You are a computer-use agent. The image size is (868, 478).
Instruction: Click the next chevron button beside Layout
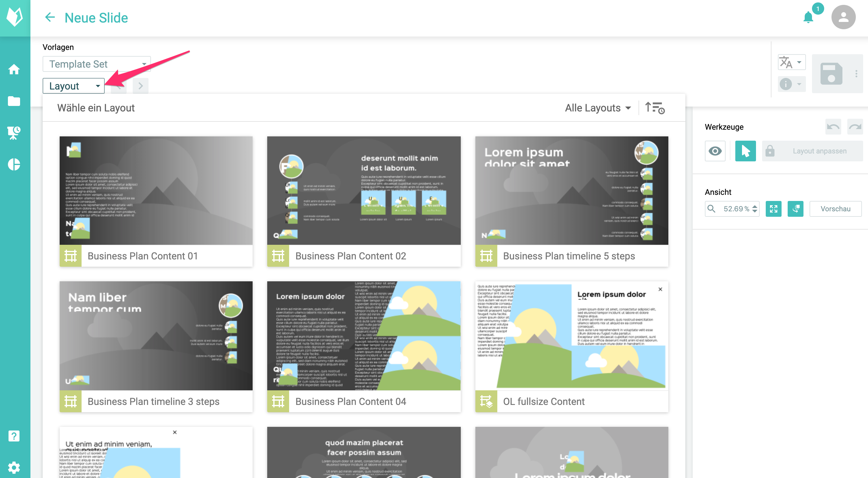141,86
